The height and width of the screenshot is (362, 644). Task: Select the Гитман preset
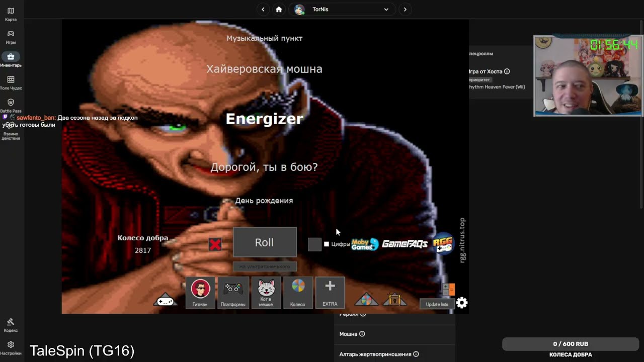(x=200, y=292)
